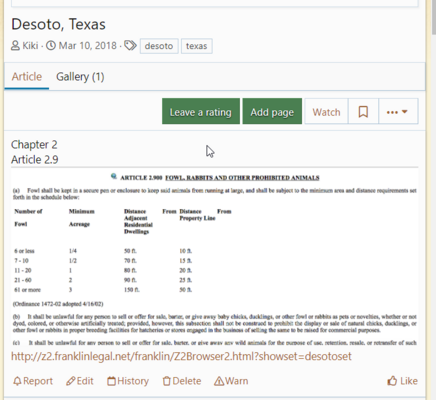Click the Add page button
This screenshot has width=436, height=400.
coord(272,112)
